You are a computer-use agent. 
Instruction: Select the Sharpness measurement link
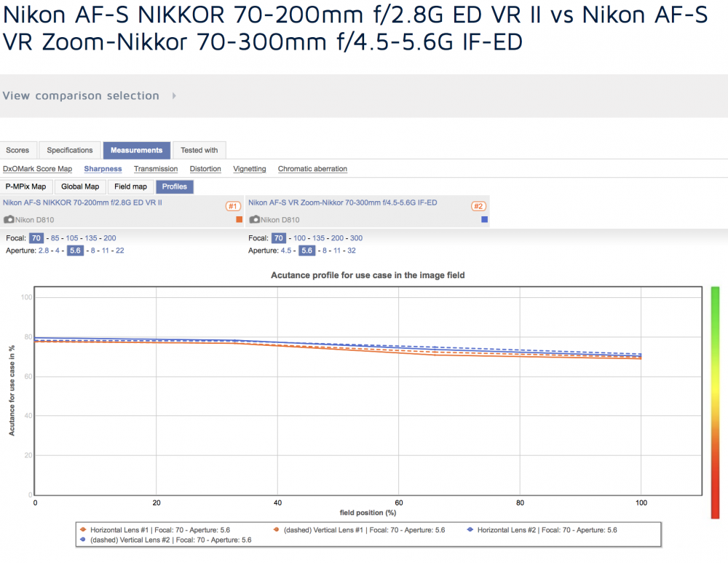(x=103, y=169)
